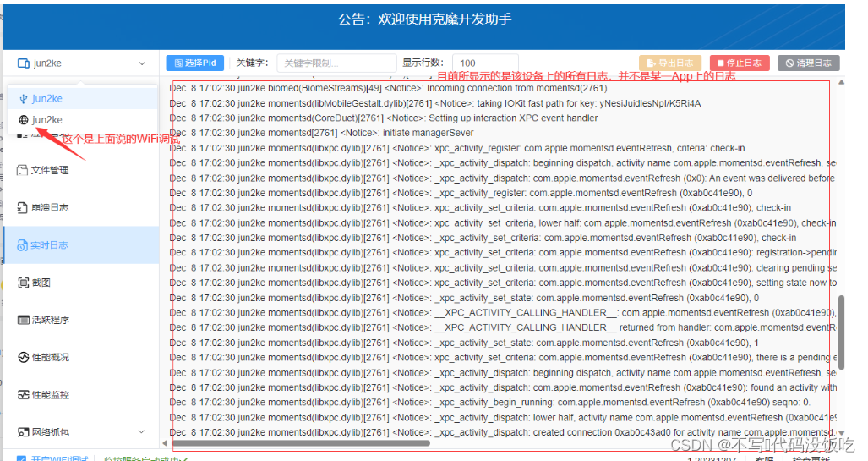Open the 网络抓包 network capture icon
Viewport: 868px width, 461px height.
[24, 432]
